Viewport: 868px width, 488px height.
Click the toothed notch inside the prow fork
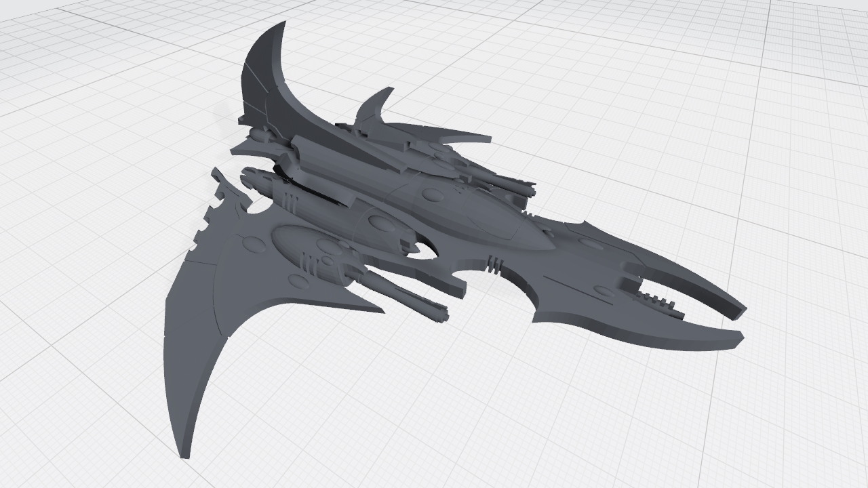[658, 300]
